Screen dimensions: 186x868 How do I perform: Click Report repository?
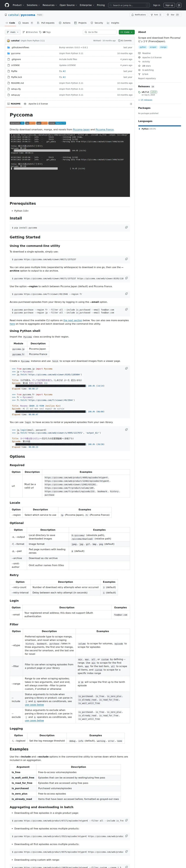tap(147, 79)
